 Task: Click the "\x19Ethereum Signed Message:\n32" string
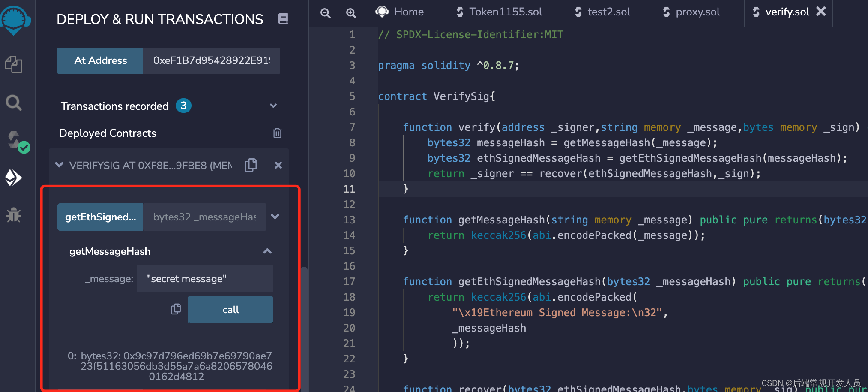pyautogui.click(x=557, y=312)
